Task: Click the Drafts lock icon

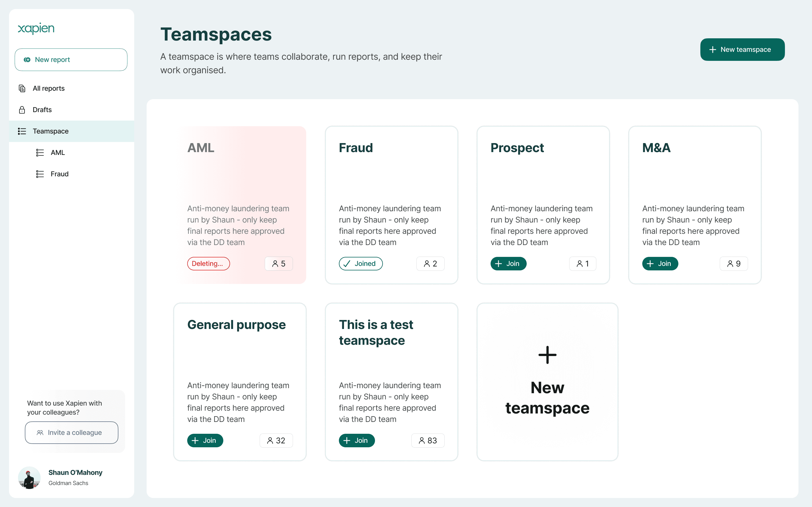Action: click(x=22, y=110)
